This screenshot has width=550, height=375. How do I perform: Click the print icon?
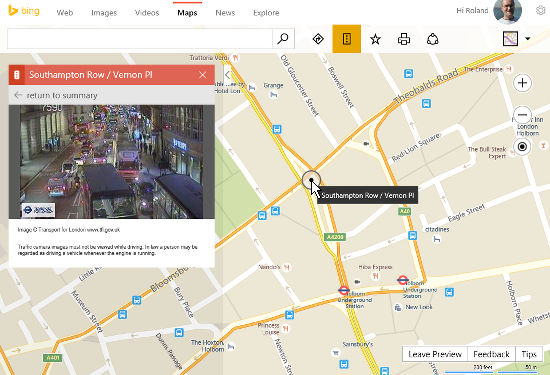pos(404,39)
